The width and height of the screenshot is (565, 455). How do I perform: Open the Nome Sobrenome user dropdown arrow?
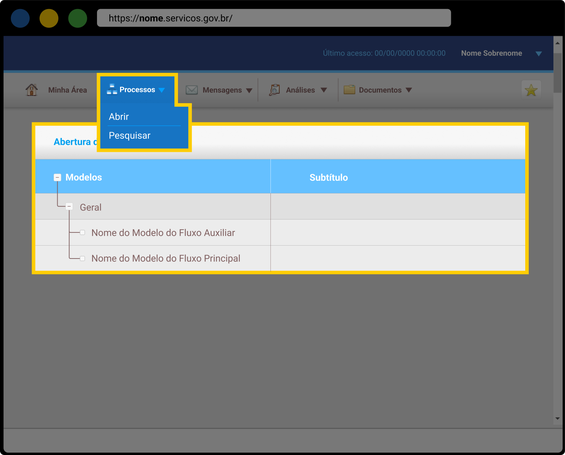tap(539, 54)
